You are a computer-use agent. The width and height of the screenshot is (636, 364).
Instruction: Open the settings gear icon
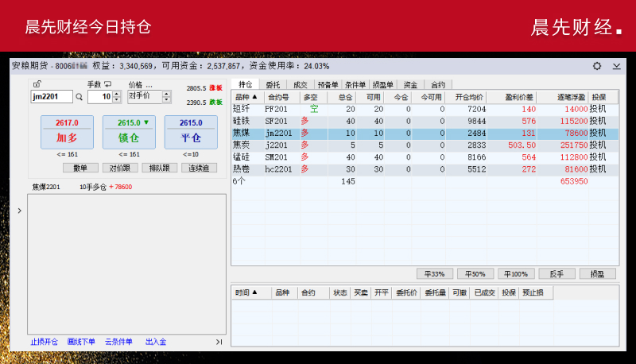[x=597, y=66]
